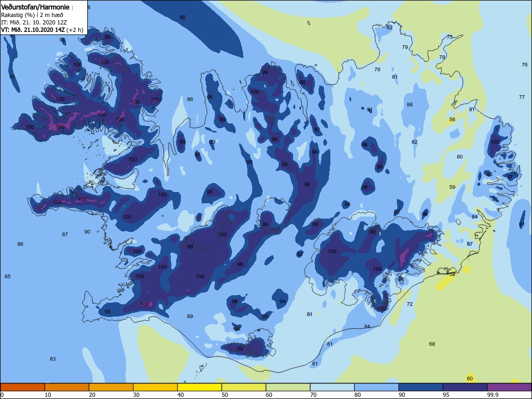Pick the light green 60–70 legend swatch
The image size is (532, 399).
pos(288,387)
